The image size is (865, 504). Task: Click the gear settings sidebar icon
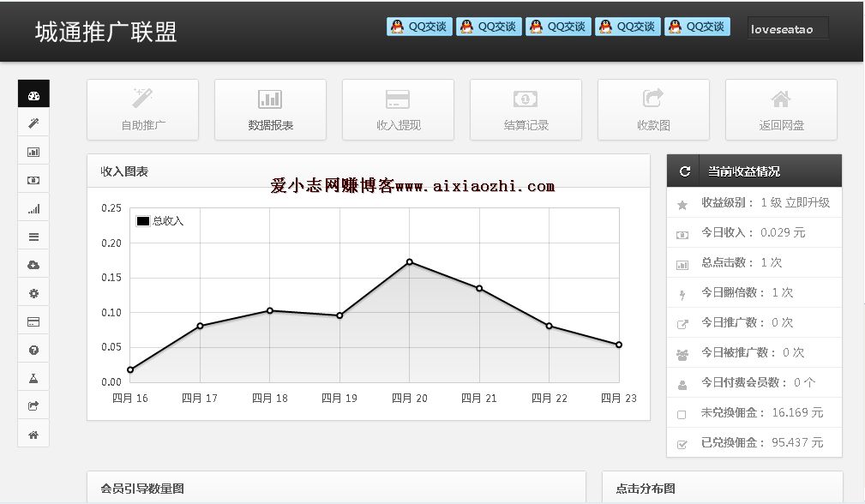(x=33, y=293)
